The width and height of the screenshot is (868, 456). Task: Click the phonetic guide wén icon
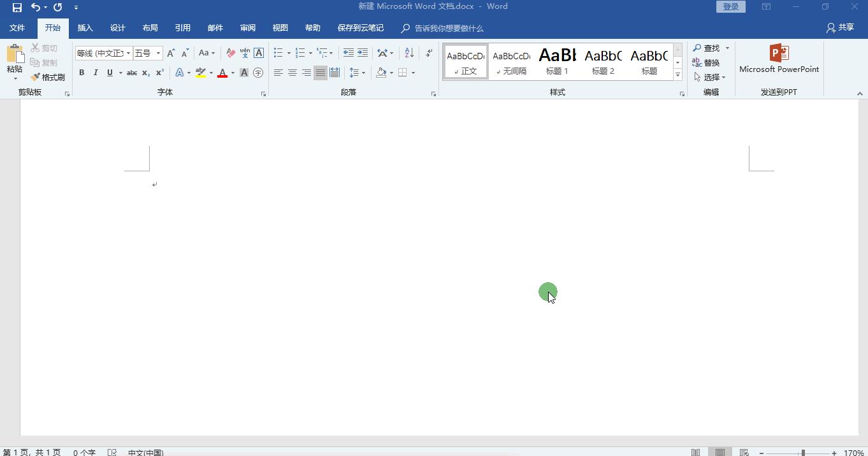coord(245,53)
